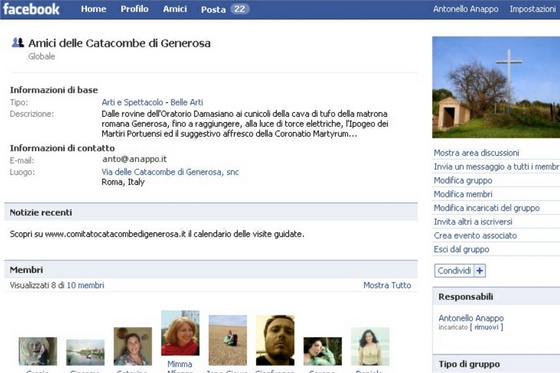This screenshot has width=560, height=373.
Task: Click the Globale network label
Action: pos(41,56)
